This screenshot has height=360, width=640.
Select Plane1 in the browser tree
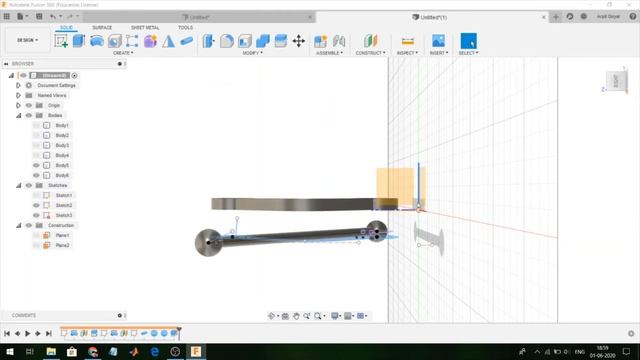click(x=62, y=235)
